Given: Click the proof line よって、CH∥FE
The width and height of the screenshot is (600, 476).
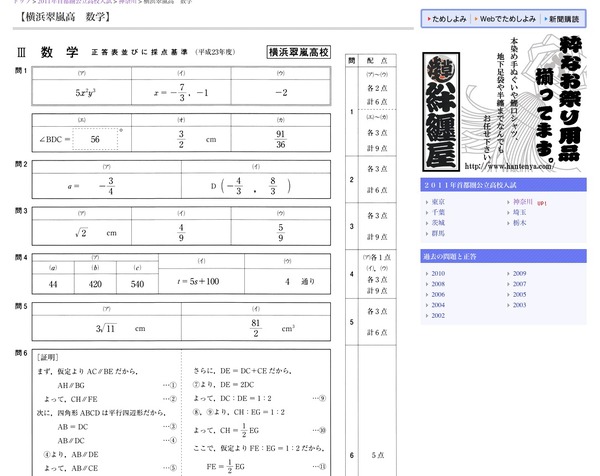Looking at the screenshot, I should [71, 399].
